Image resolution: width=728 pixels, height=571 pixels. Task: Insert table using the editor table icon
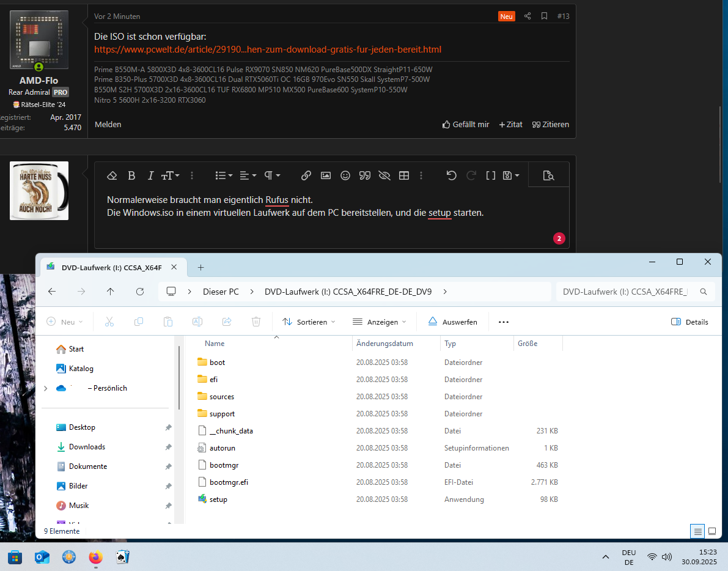pos(404,175)
